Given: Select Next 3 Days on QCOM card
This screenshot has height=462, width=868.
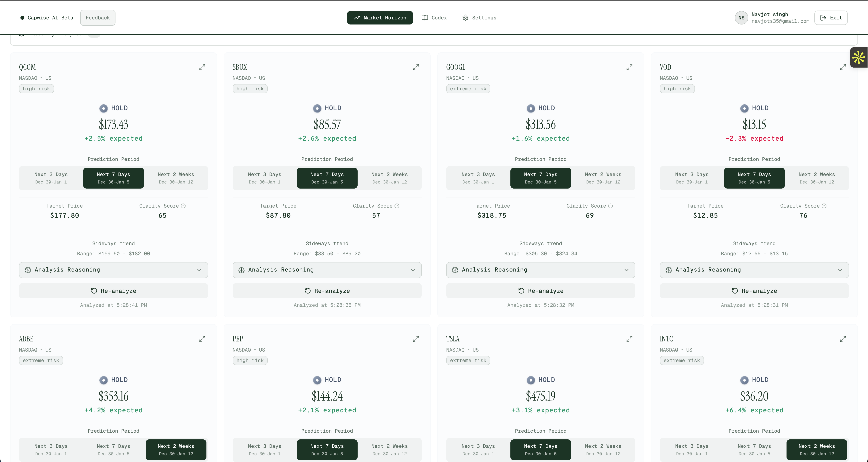Looking at the screenshot, I should click(51, 178).
